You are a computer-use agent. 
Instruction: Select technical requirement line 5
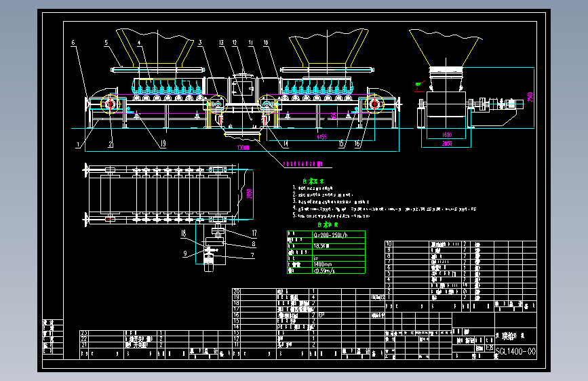[x=331, y=216]
